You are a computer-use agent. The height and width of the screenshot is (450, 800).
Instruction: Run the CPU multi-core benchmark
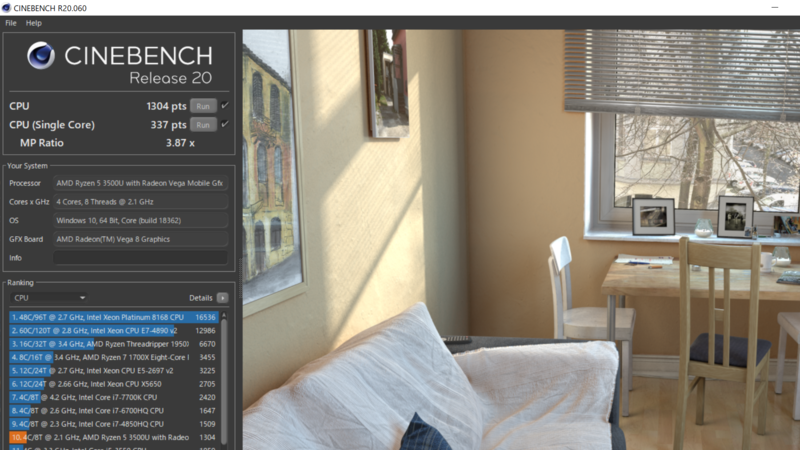(203, 106)
